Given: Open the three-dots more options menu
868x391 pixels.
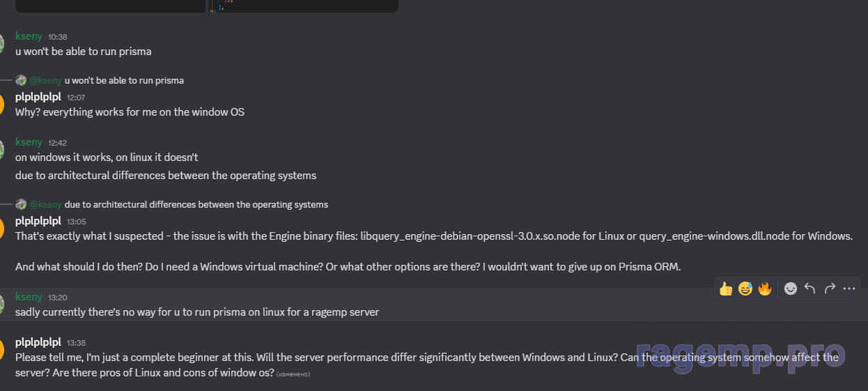Looking at the screenshot, I should click(848, 289).
